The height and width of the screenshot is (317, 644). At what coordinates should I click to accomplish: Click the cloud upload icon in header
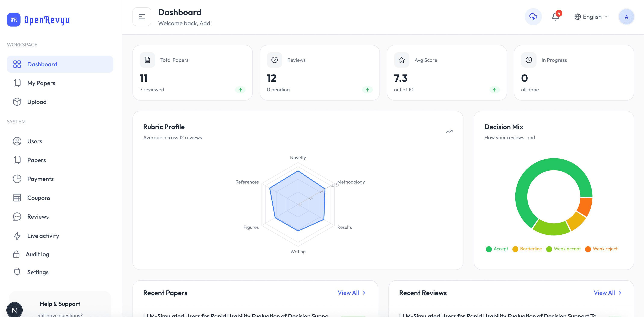[x=533, y=17]
